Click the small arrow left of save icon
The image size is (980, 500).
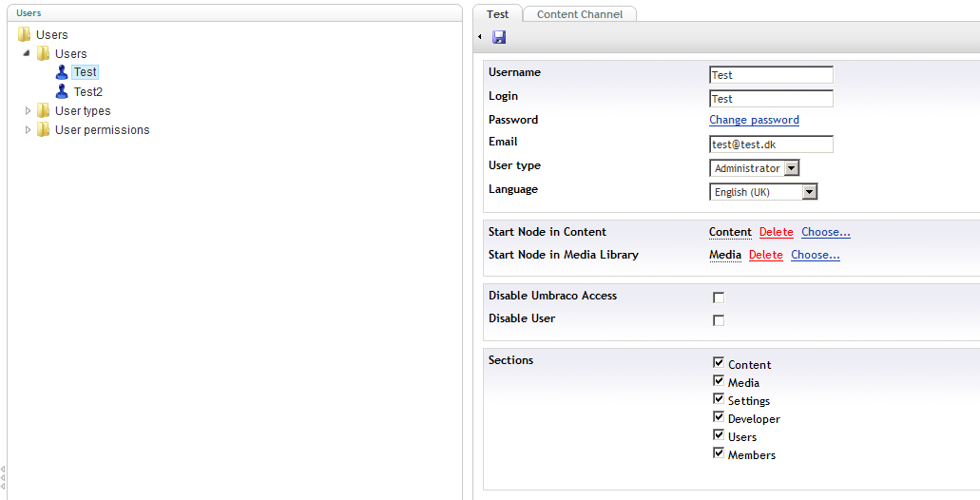480,37
